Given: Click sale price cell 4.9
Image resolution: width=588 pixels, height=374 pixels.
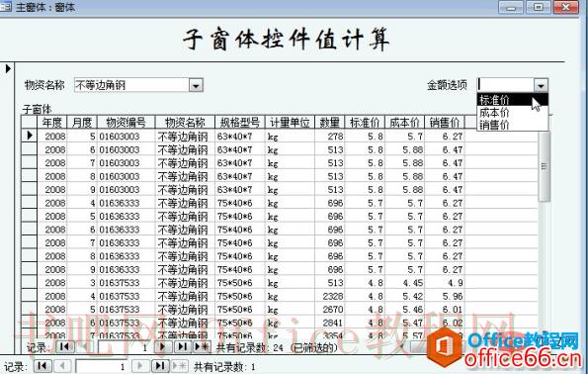Looking at the screenshot, I should (445, 283).
